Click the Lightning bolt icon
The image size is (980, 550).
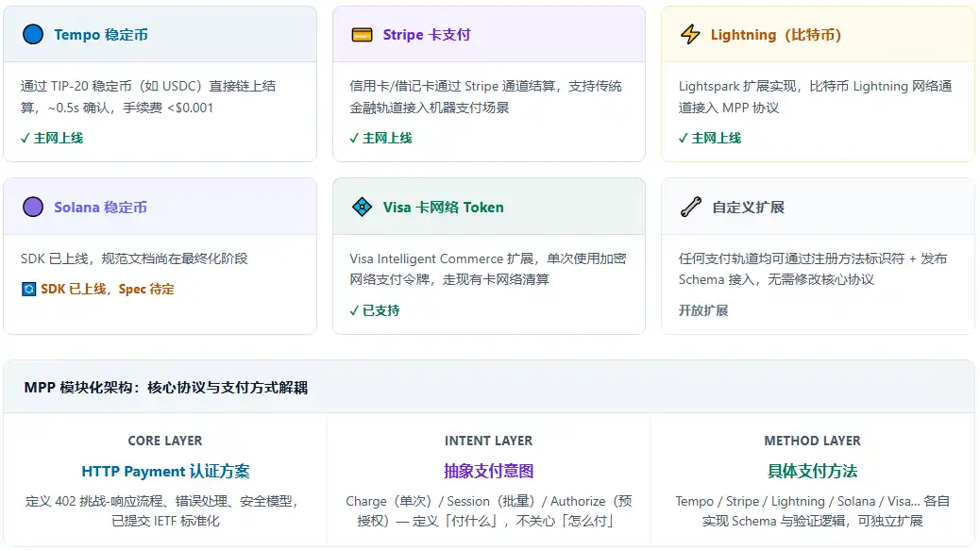click(690, 35)
